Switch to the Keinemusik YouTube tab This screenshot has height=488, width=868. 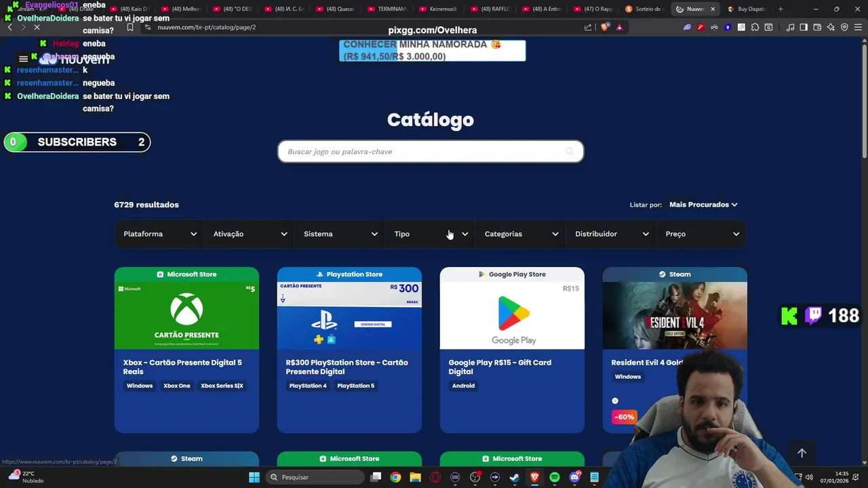pos(438,9)
